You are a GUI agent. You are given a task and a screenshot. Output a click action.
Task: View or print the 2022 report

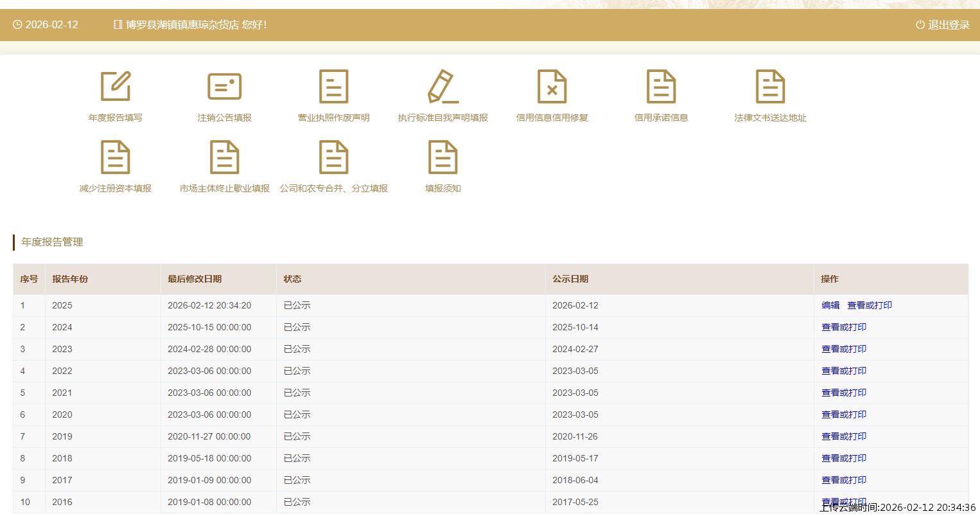tap(844, 371)
